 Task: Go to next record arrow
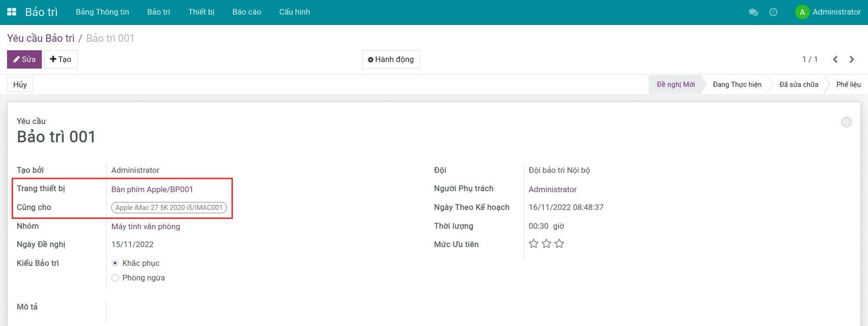click(x=852, y=59)
